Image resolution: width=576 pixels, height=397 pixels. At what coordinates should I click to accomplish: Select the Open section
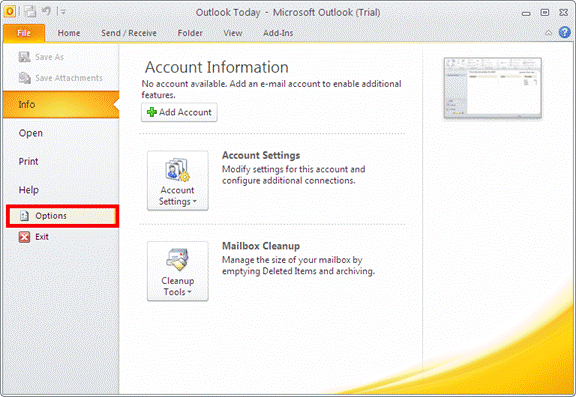pyautogui.click(x=61, y=133)
